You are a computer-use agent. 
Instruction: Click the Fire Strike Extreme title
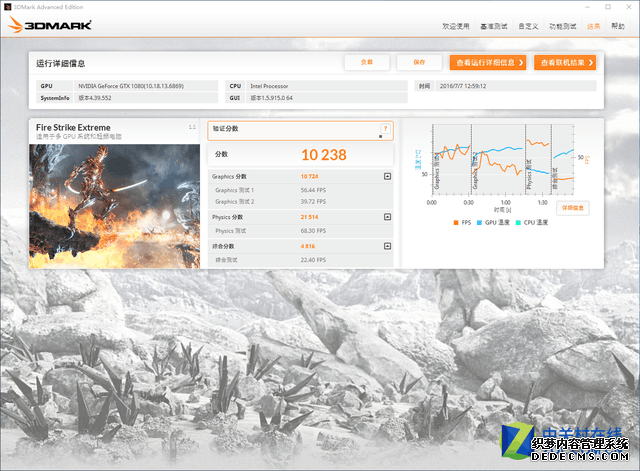[73, 127]
